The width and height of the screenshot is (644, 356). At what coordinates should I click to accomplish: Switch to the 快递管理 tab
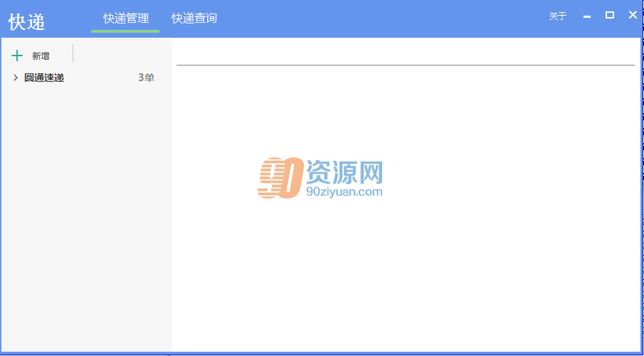(x=126, y=19)
